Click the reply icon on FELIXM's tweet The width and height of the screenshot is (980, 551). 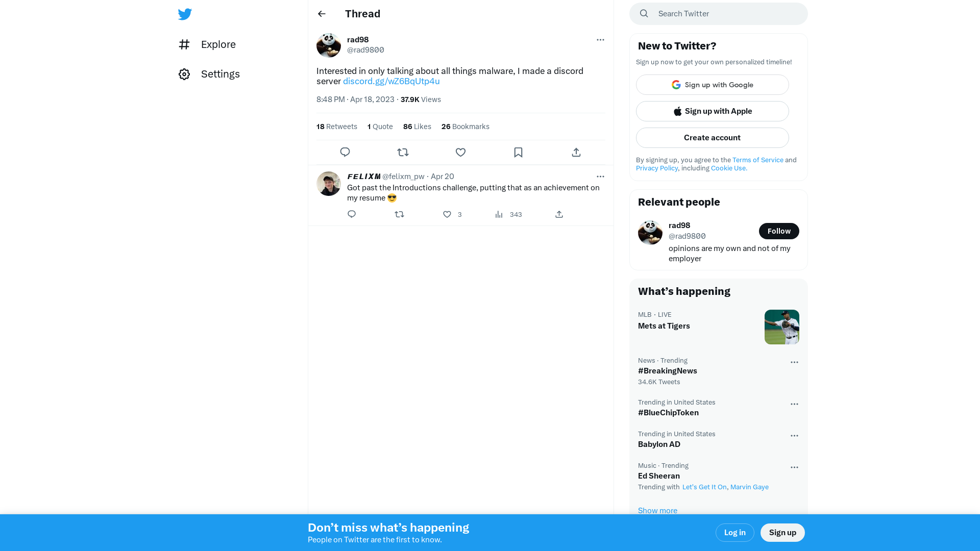[x=351, y=214]
